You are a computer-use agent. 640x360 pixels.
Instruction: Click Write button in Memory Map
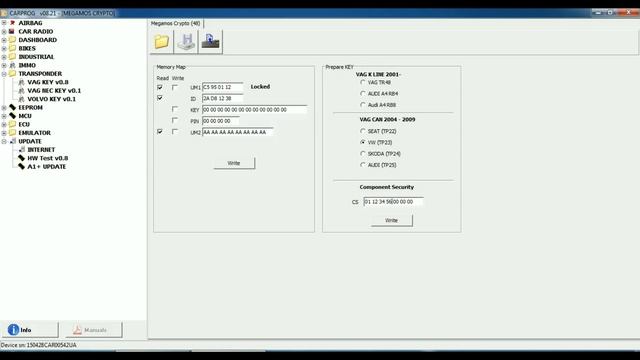(x=234, y=163)
